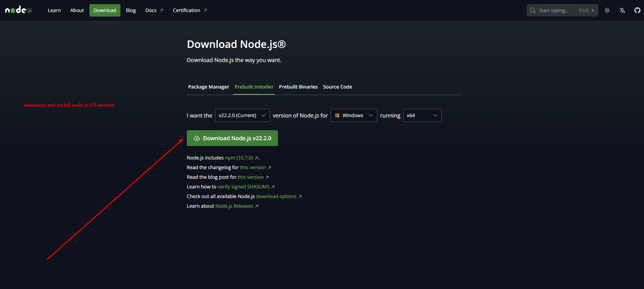The width and height of the screenshot is (644, 289).
Task: Open the language translation icon
Action: (x=622, y=10)
